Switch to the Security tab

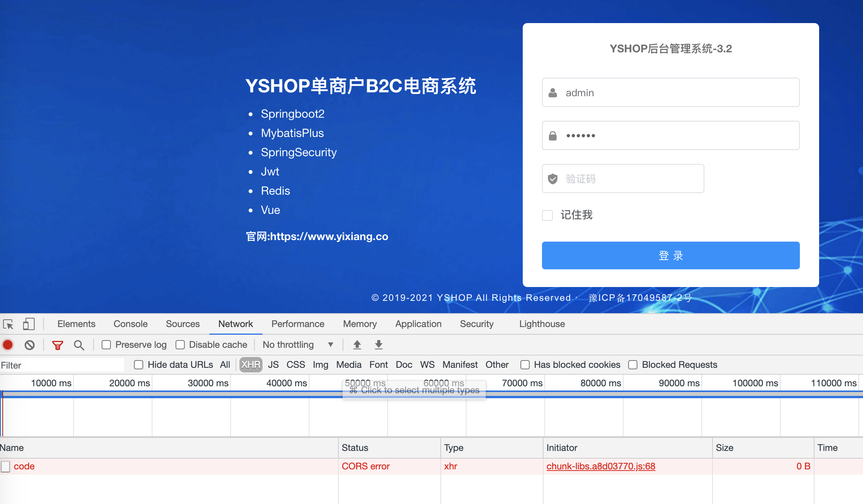click(x=477, y=324)
